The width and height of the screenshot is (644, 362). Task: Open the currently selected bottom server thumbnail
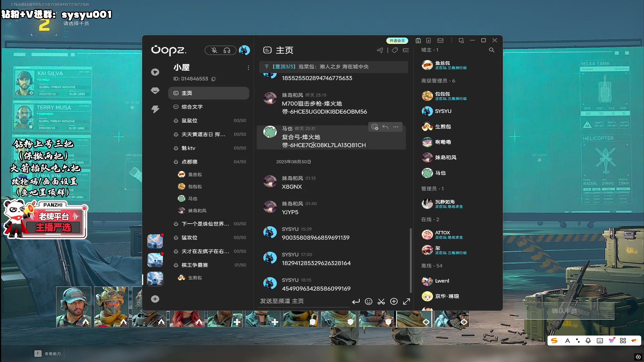(x=155, y=279)
